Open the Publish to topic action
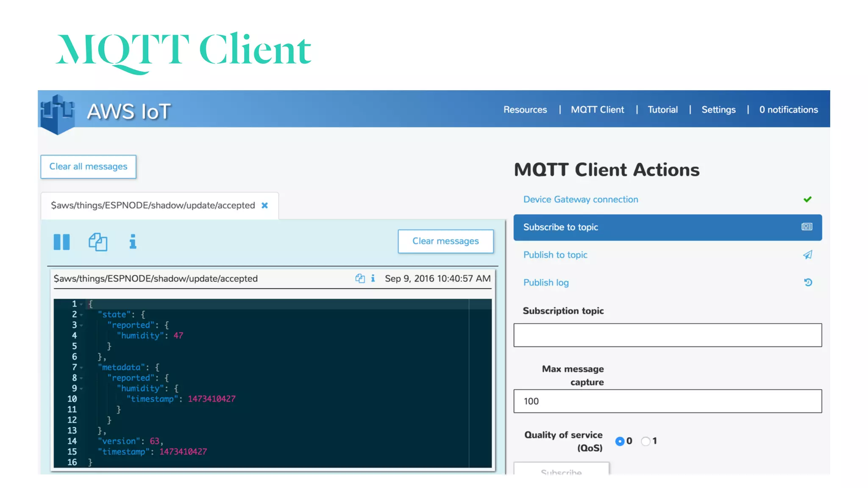 [x=555, y=255]
